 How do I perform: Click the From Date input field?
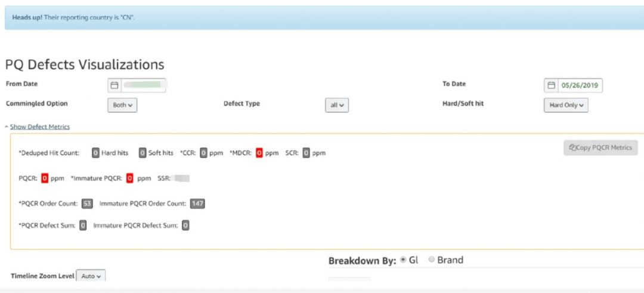coord(143,85)
